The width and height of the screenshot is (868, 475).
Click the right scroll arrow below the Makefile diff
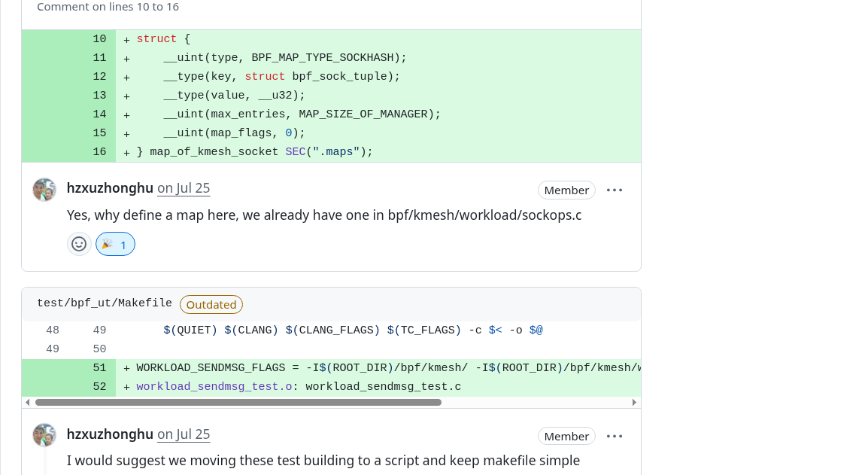pyautogui.click(x=635, y=402)
